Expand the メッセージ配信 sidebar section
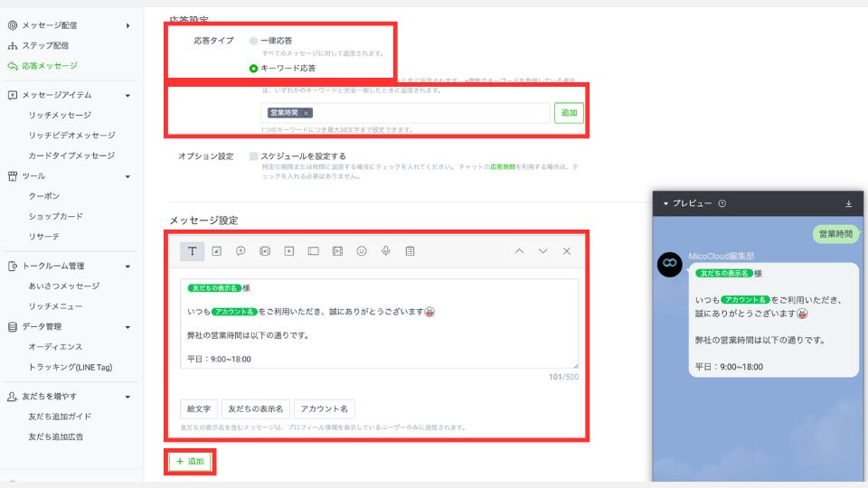The height and width of the screenshot is (488, 868). (x=127, y=25)
